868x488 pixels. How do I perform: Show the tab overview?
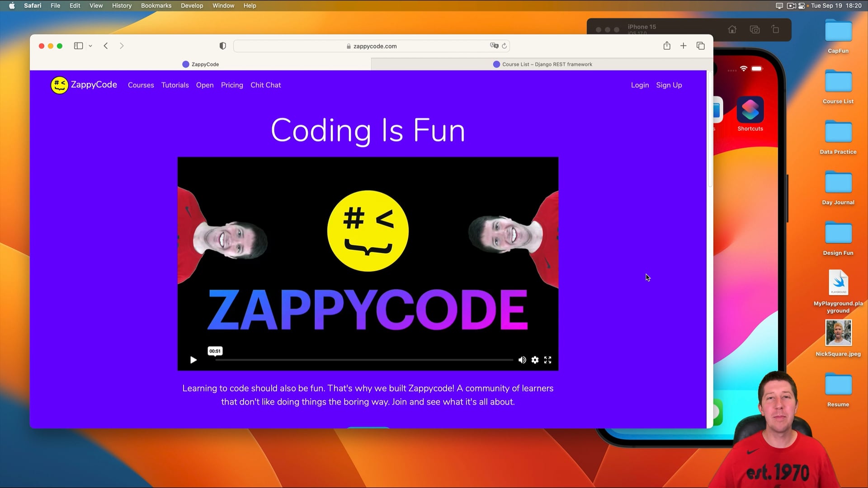point(701,46)
